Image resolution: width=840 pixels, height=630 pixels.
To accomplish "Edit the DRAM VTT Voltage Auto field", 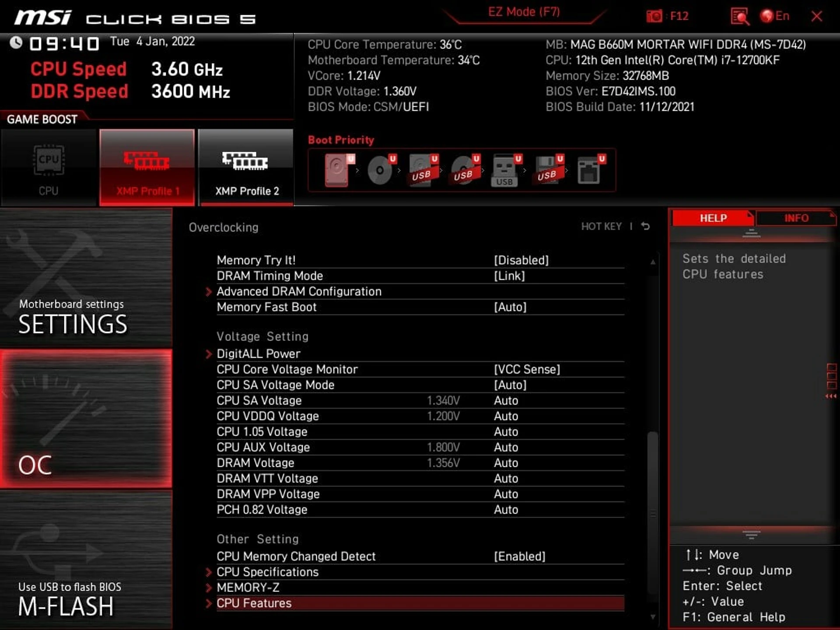I will [506, 479].
